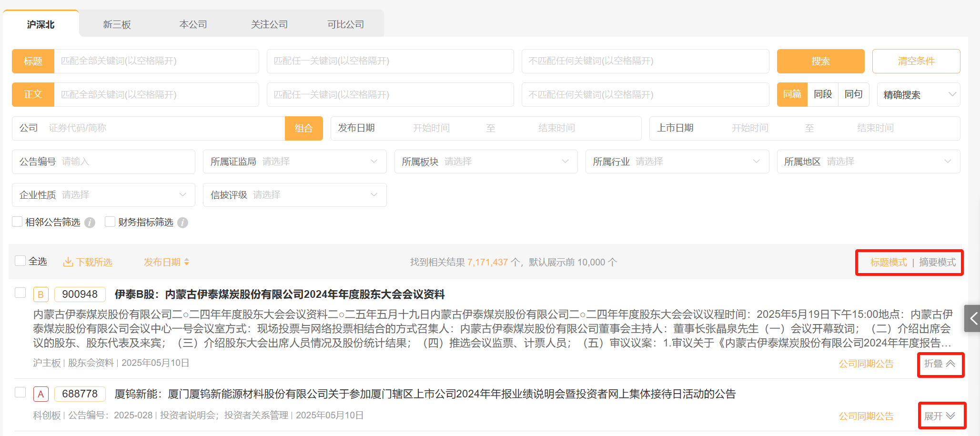Screen dimensions: 980x436
Task: Click the 清空条件 button
Action: [x=916, y=61]
